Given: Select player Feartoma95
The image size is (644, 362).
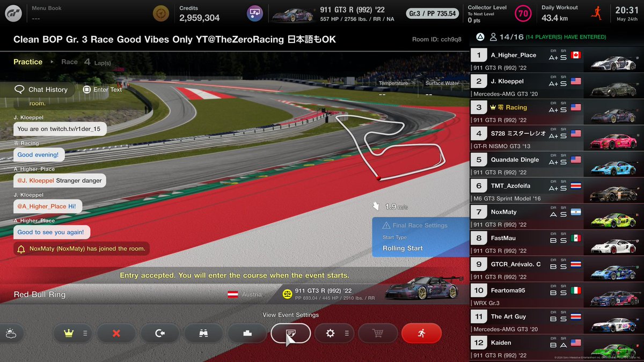Looking at the screenshot, I should click(557, 295).
